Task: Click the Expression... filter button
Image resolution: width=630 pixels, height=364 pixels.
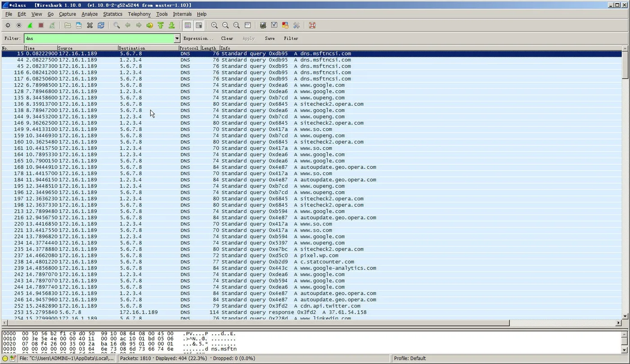Action: [198, 39]
